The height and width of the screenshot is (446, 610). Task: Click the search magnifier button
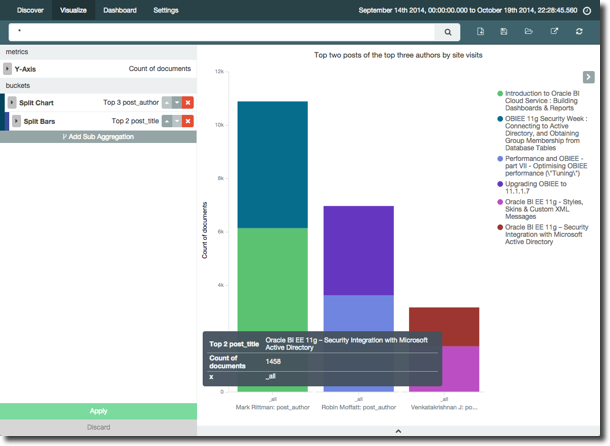click(x=449, y=32)
